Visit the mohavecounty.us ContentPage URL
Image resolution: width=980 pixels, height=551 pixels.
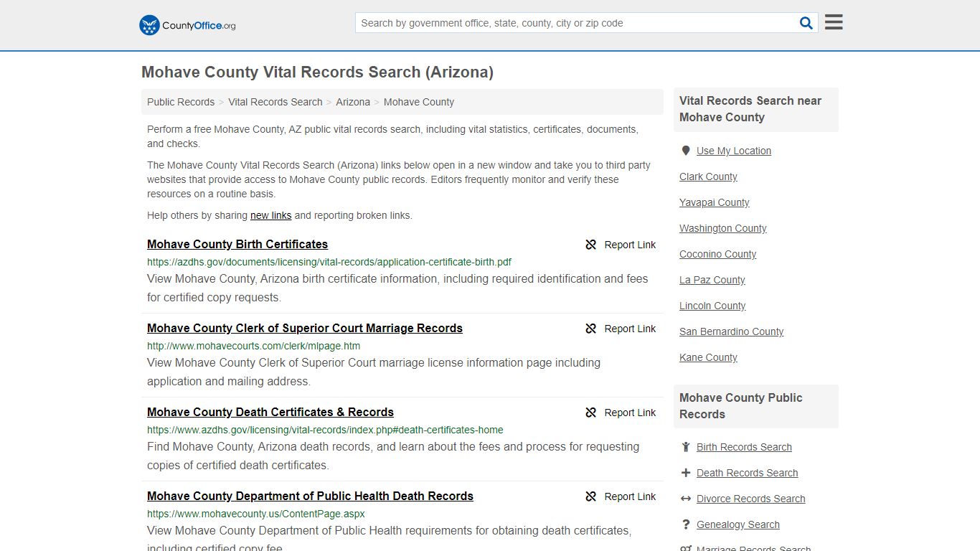[256, 514]
